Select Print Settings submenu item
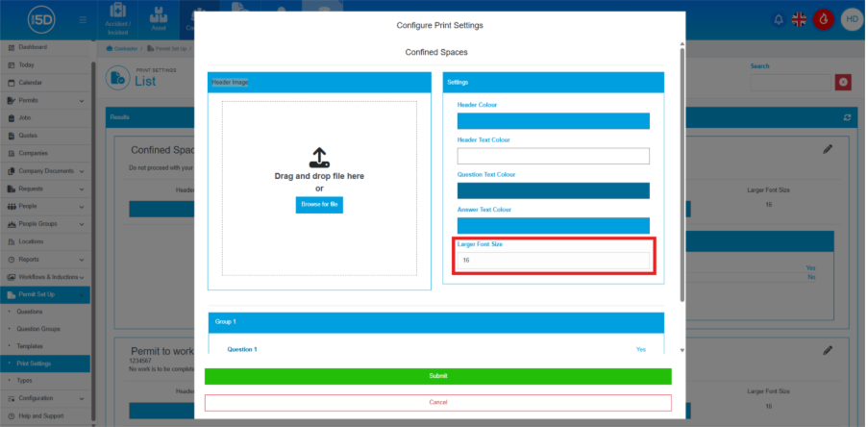 coord(45,364)
